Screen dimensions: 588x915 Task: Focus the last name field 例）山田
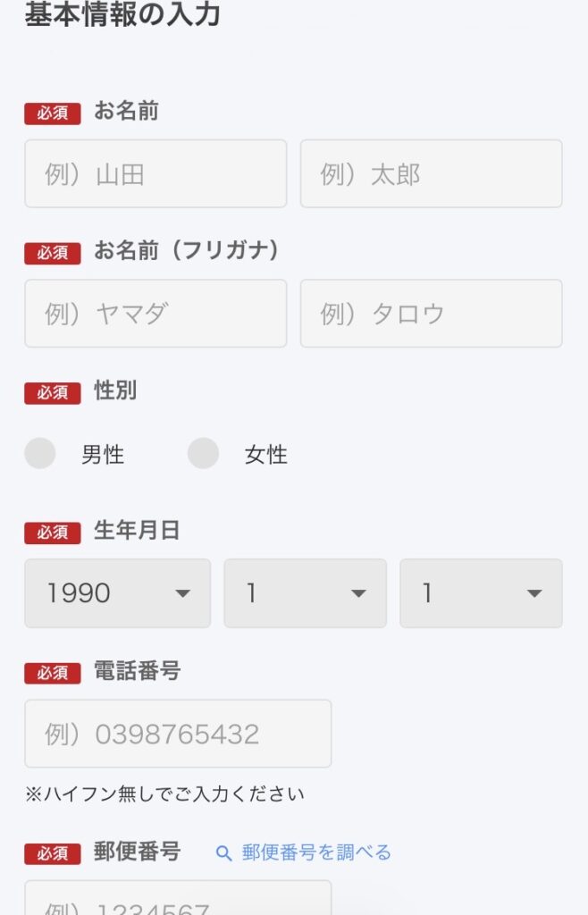(x=155, y=173)
